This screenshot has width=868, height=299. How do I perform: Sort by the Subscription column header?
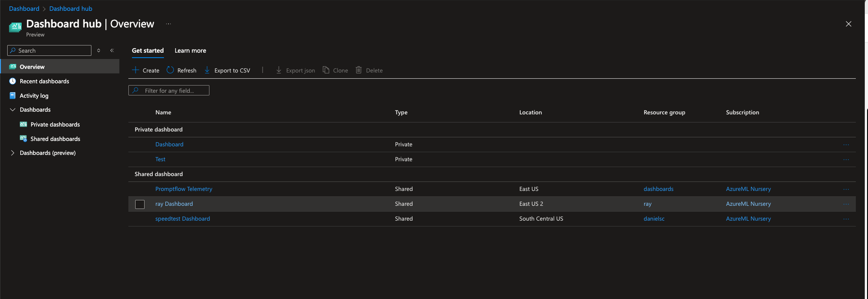click(x=742, y=113)
